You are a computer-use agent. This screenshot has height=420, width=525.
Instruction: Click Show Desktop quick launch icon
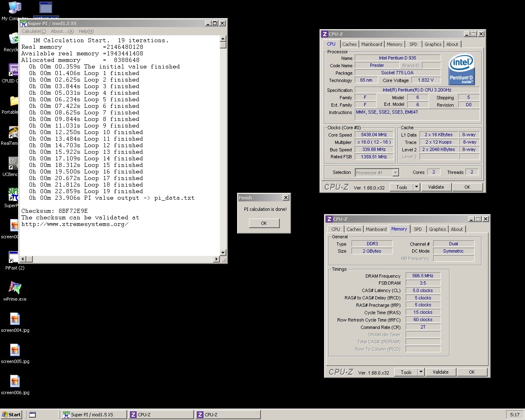32,415
